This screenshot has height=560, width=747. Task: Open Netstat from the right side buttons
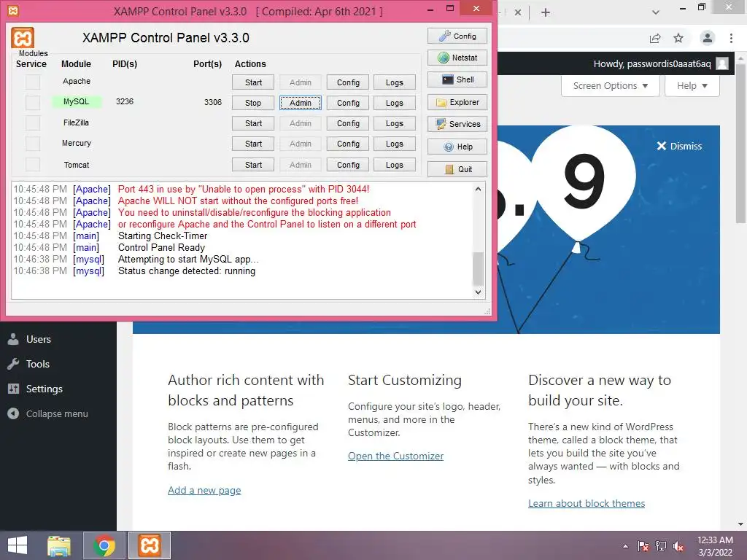[x=457, y=58]
